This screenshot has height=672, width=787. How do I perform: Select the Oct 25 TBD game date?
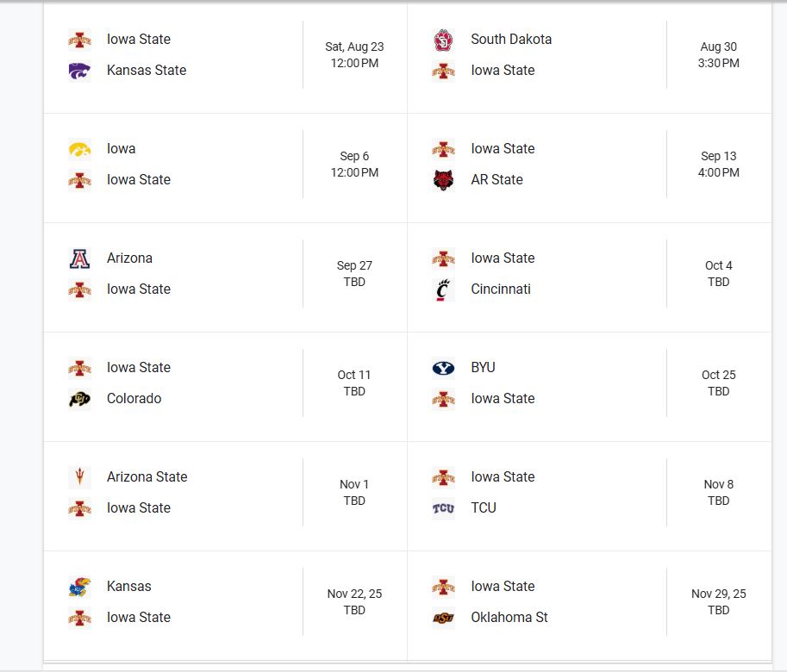pos(718,383)
